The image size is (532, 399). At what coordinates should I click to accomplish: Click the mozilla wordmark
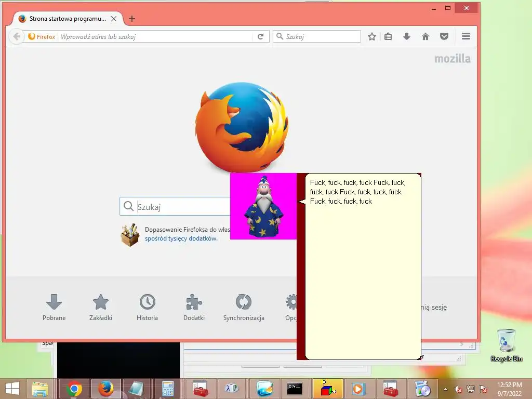pyautogui.click(x=453, y=59)
